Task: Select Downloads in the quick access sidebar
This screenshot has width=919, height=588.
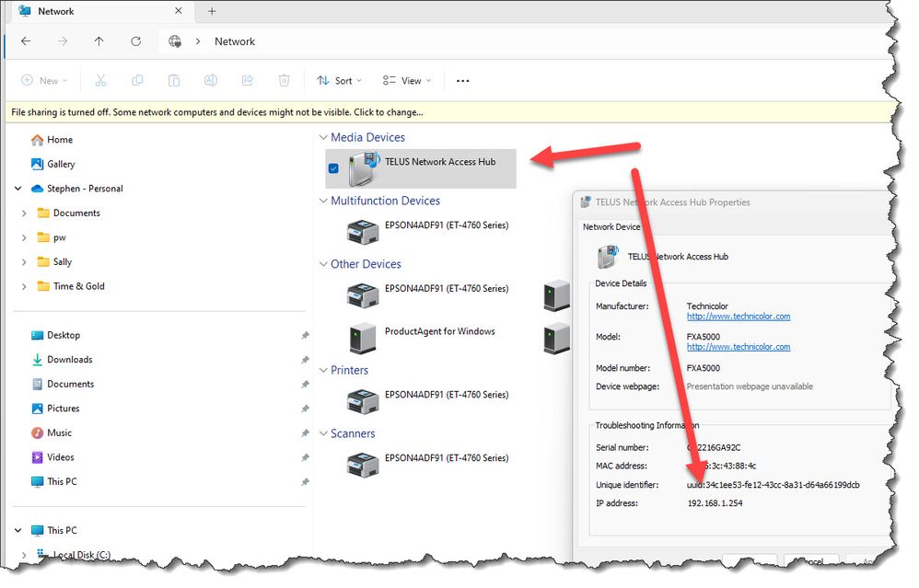Action: (70, 360)
